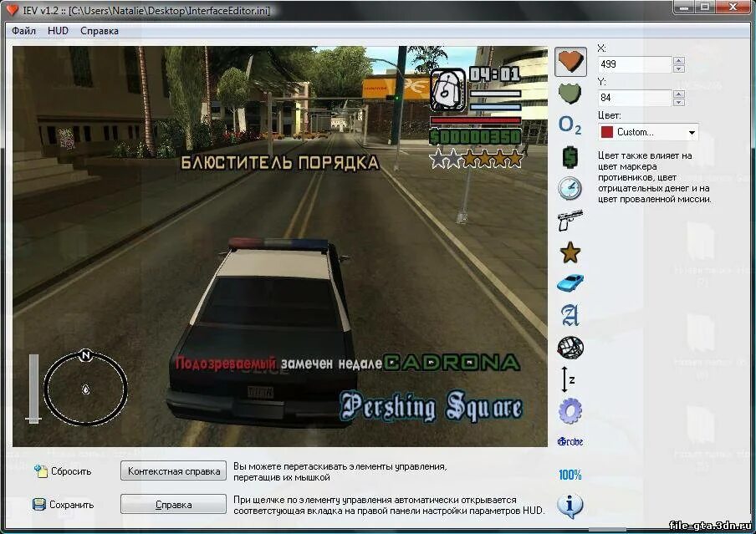Open the Z altitude arrow icon
Image resolution: width=756 pixels, height=534 pixels.
point(569,379)
